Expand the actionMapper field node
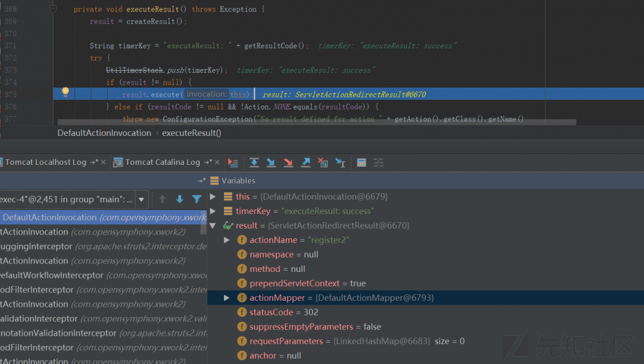The height and width of the screenshot is (364, 644). (x=226, y=298)
